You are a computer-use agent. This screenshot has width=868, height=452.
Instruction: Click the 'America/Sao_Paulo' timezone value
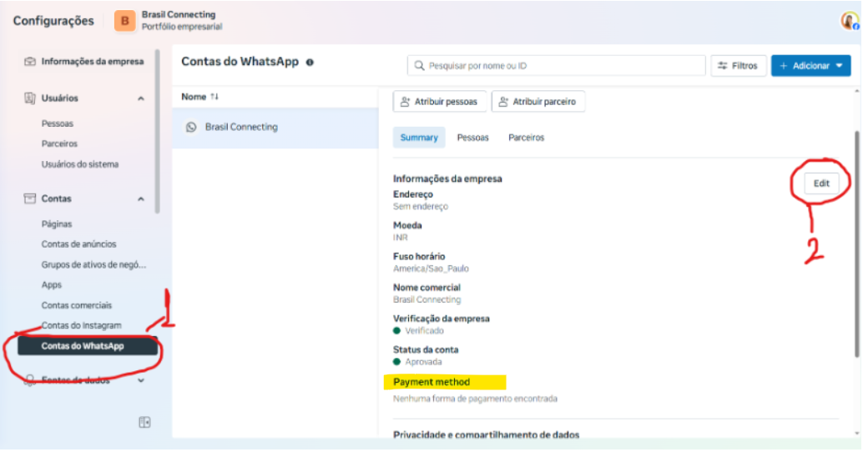[431, 269]
